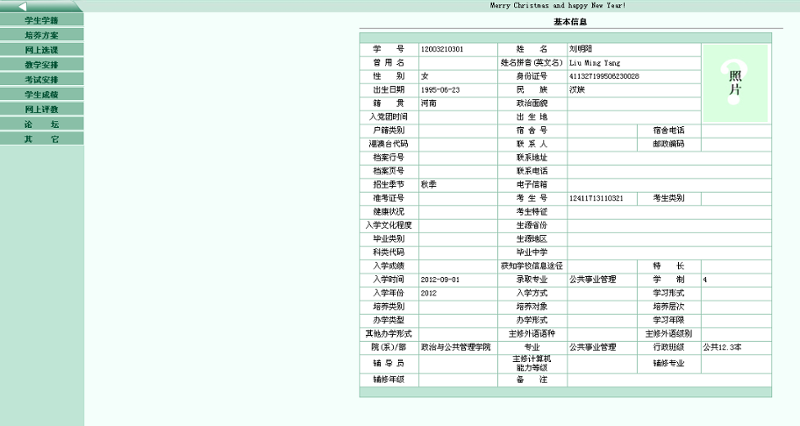Screen dimensions: 800x426
Task: Click the 出生日期 label
Action: [389, 90]
